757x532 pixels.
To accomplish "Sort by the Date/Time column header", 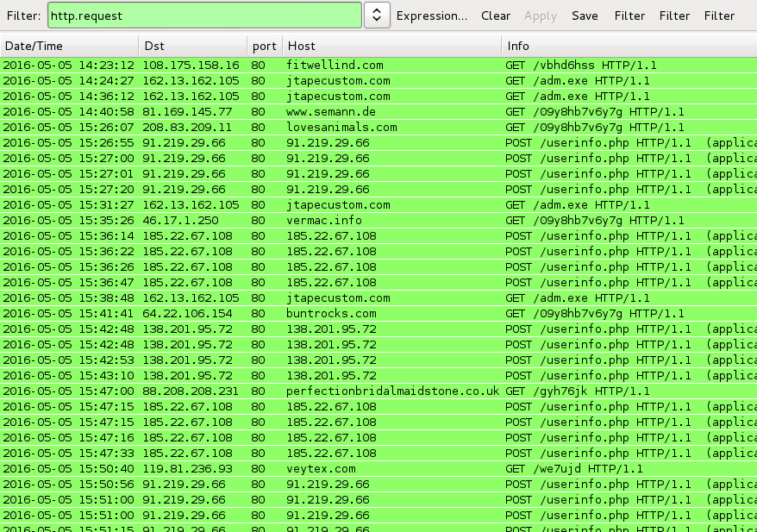I will [69, 46].
